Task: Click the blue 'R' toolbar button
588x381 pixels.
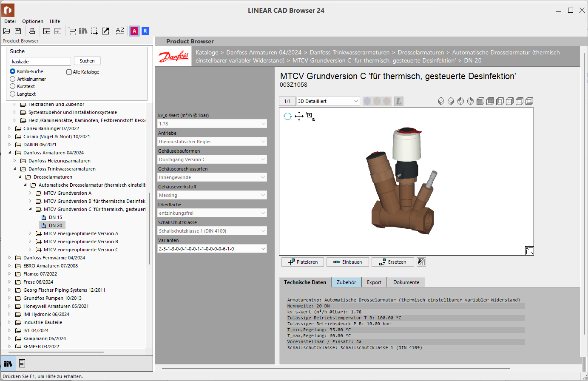Action: point(145,31)
